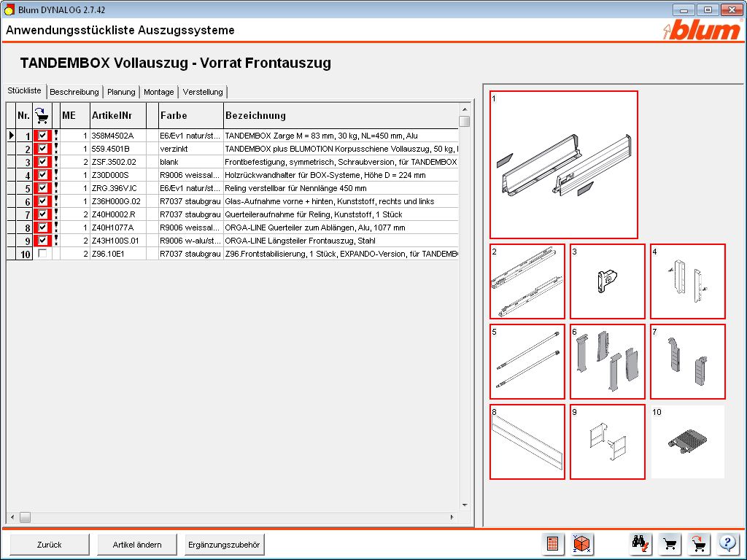Select thumbnail 9 ORGA-LINE Längsteiler
The image size is (747, 560).
pos(608,442)
